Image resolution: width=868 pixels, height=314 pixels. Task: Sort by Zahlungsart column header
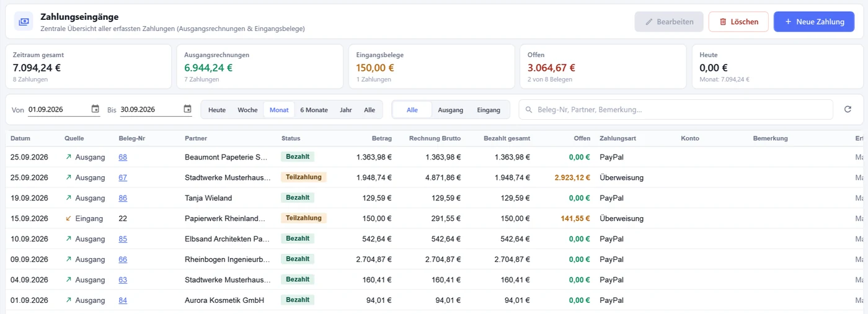pos(618,138)
